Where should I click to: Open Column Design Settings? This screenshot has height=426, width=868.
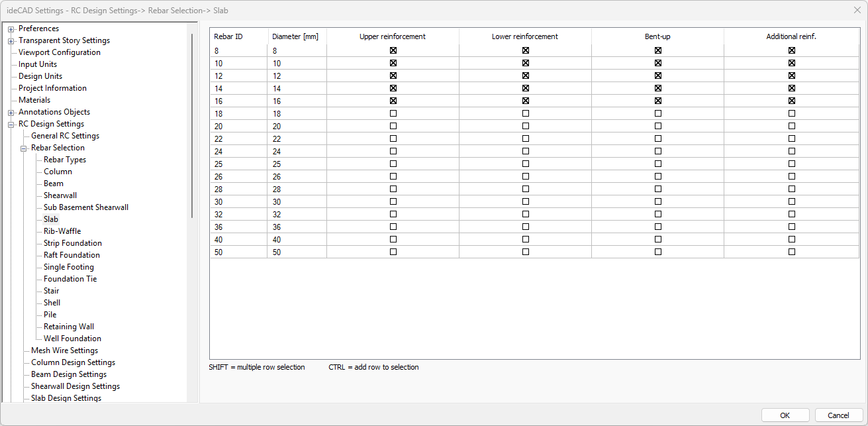(x=73, y=362)
